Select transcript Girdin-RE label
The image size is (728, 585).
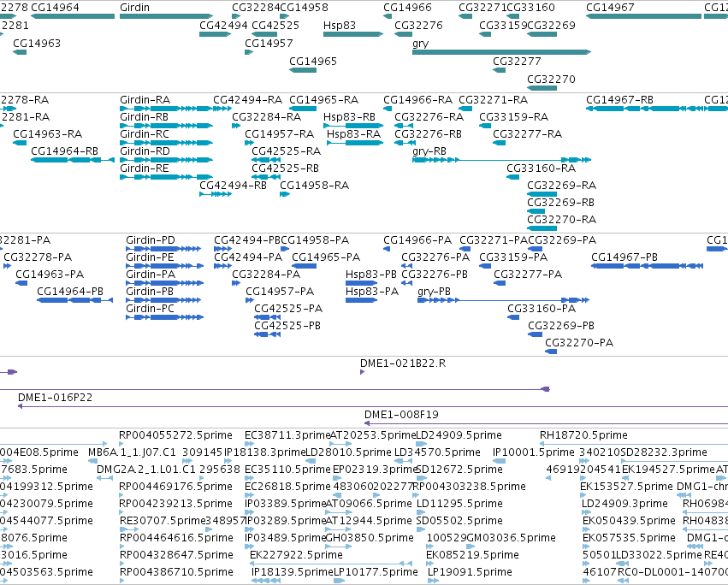(x=145, y=168)
